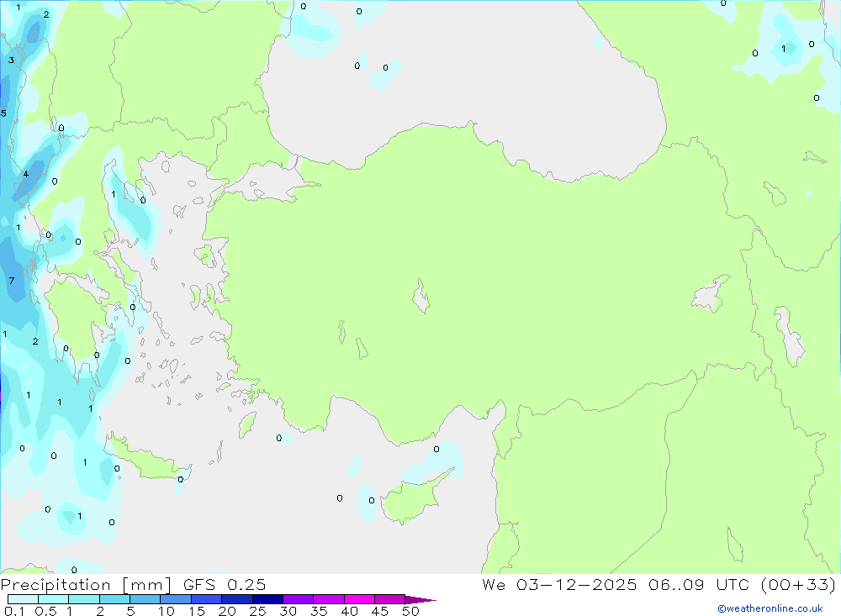Screen dimensions: 841x616
Task: Click the '50' legend scale label
Action: (410, 611)
